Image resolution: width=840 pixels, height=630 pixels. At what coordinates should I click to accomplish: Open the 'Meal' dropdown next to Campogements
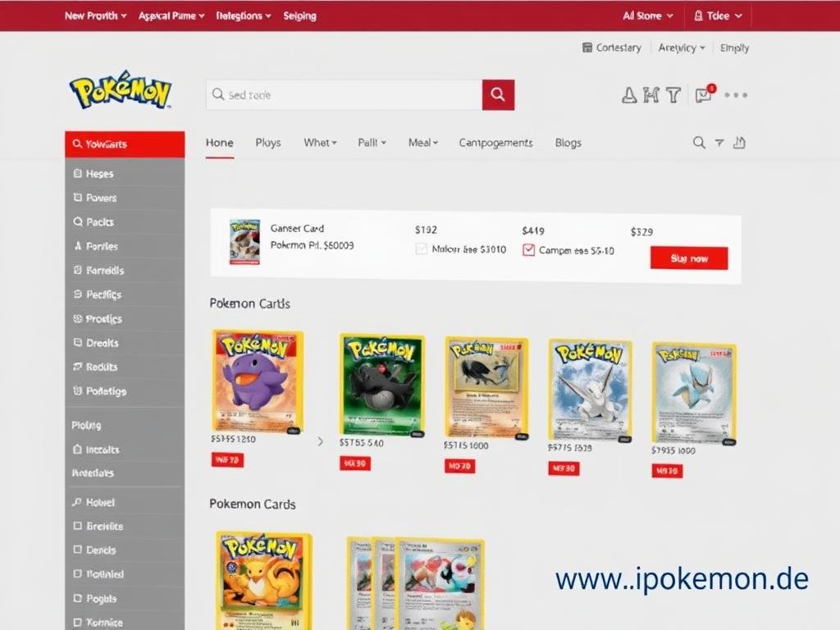point(422,143)
